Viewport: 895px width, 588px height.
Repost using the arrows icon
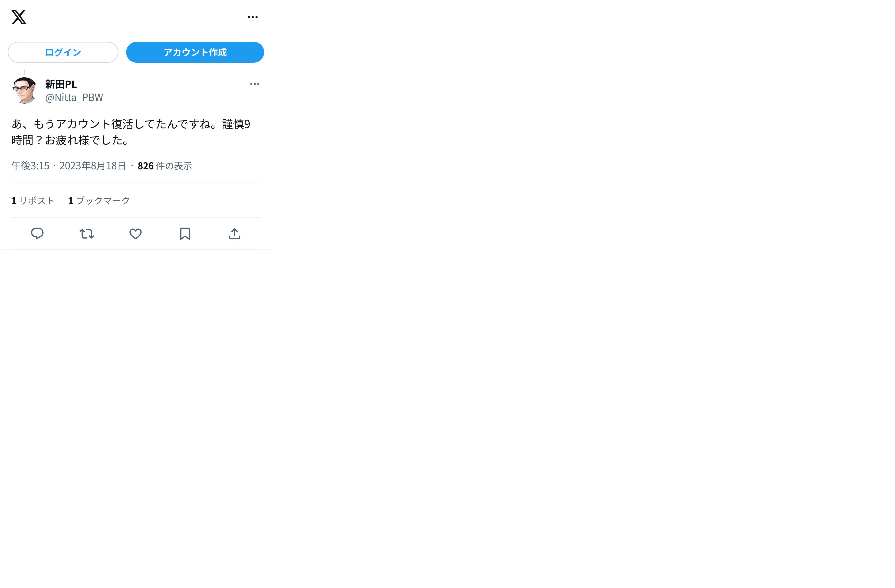click(86, 233)
